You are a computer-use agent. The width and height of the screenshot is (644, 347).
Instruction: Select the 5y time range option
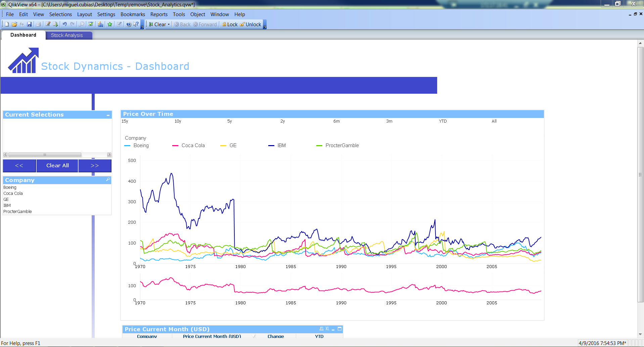point(230,121)
